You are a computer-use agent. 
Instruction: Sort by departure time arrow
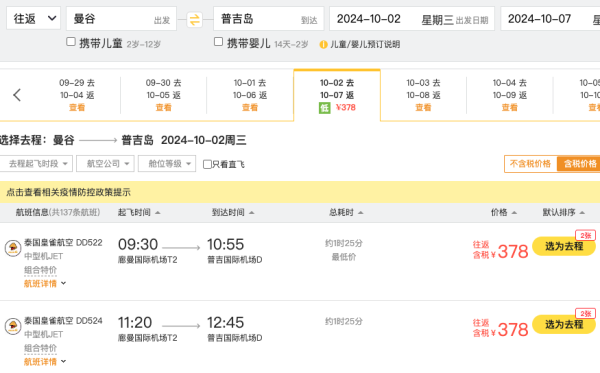point(158,213)
